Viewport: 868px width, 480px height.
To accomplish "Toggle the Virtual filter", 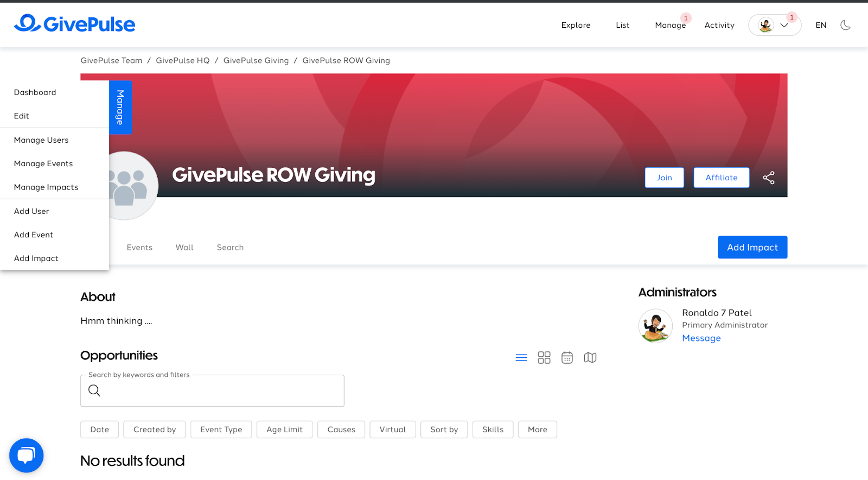I will (393, 430).
